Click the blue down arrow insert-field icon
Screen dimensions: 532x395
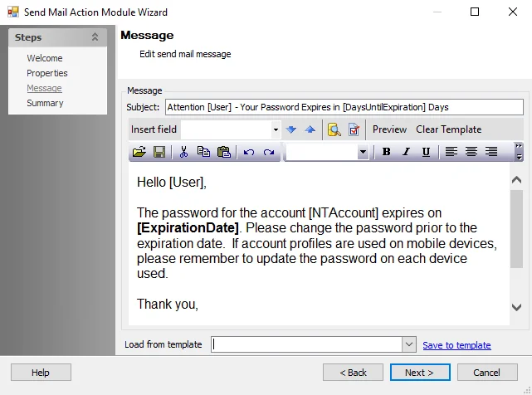click(290, 129)
